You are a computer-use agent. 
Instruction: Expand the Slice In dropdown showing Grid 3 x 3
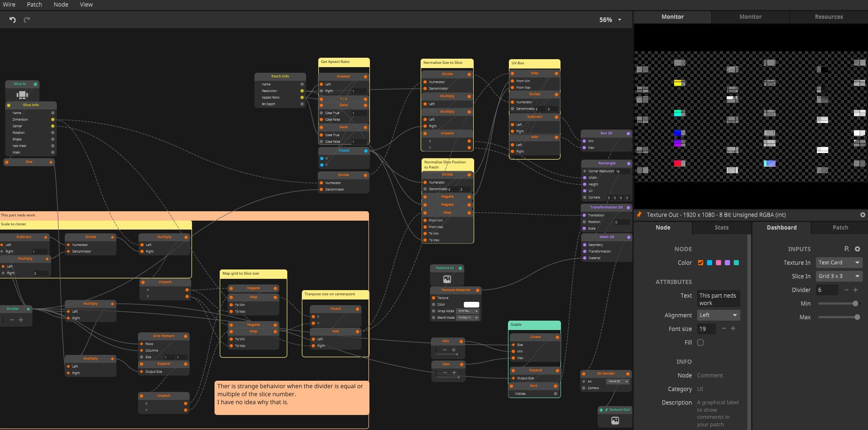coord(839,276)
